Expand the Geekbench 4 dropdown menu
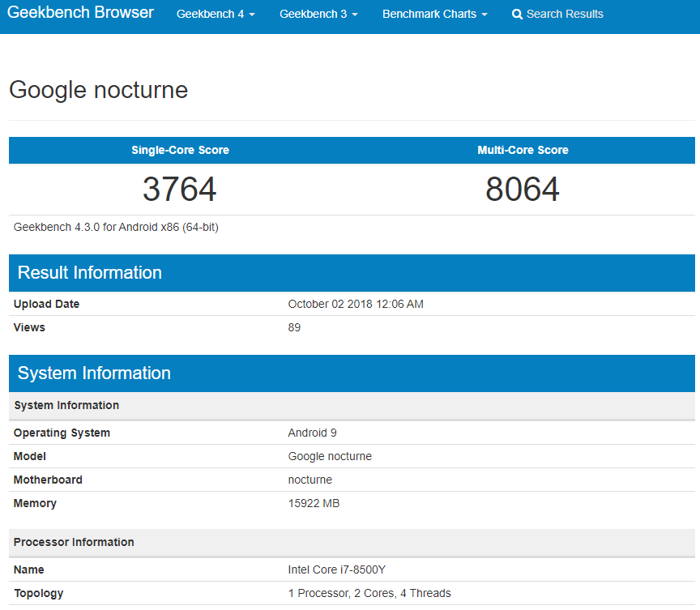This screenshot has width=700, height=610. click(x=216, y=15)
